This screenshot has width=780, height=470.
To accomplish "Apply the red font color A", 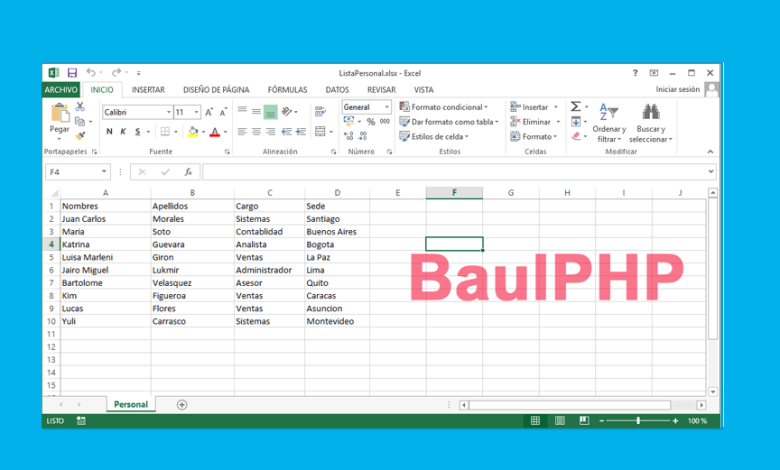I will click(215, 132).
